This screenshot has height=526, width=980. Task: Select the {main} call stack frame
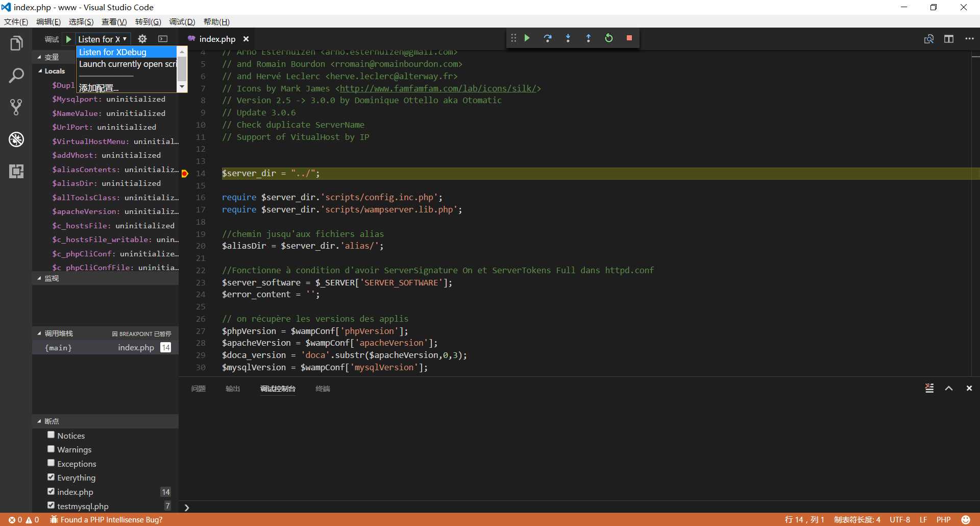pyautogui.click(x=59, y=348)
